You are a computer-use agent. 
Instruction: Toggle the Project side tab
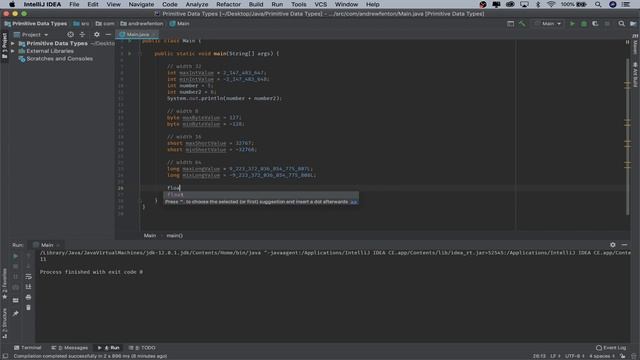pyautogui.click(x=4, y=46)
